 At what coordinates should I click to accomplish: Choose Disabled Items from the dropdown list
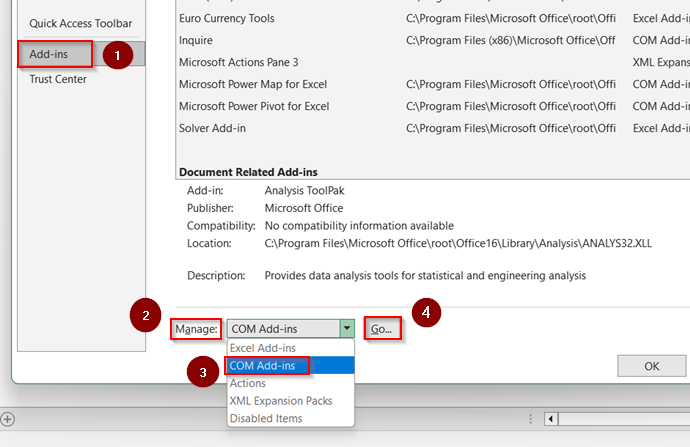tap(290, 418)
